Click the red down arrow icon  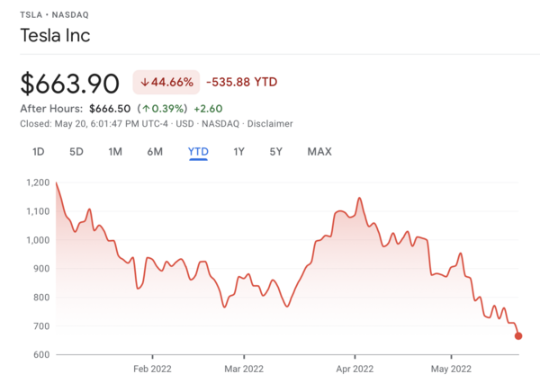pos(144,83)
